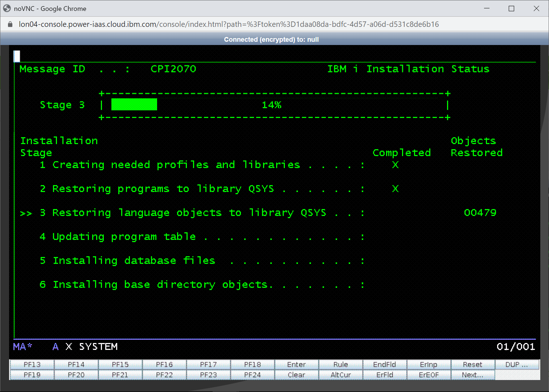The width and height of the screenshot is (549, 392).
Task: Click the ErInp button
Action: point(429,364)
